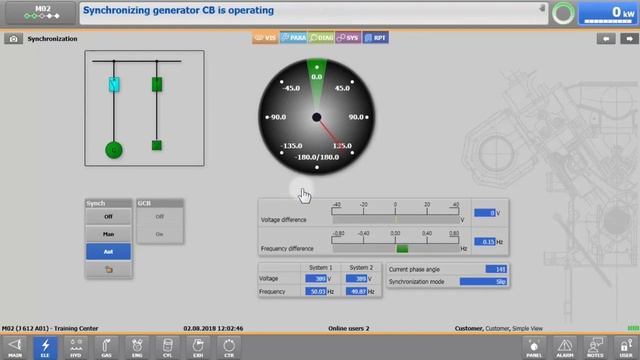
Task: Switch to the PARA tab
Action: coord(293,38)
